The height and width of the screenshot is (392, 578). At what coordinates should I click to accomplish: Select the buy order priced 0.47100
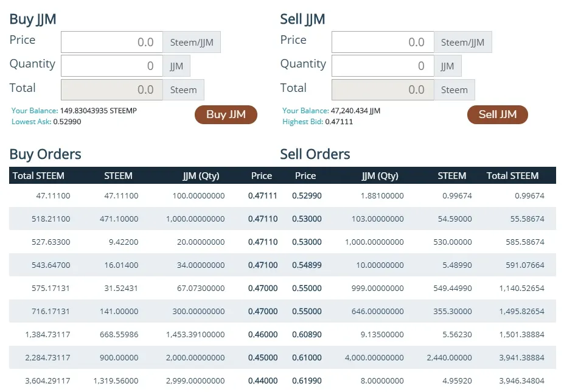(x=262, y=265)
